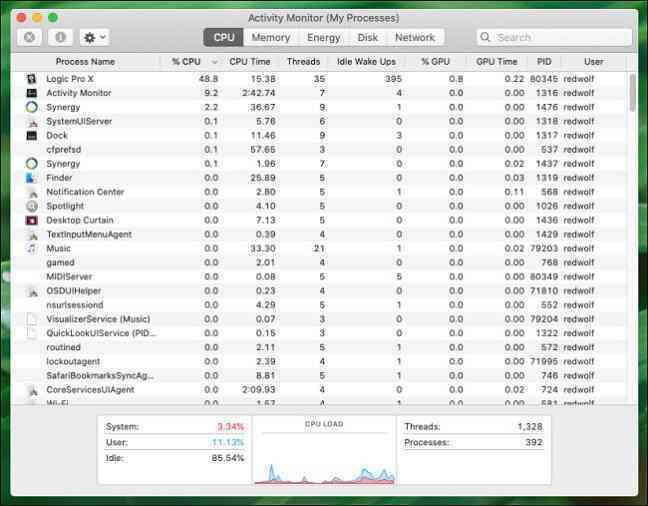Toggle sort arrow on % CPU column
Screen dimensions: 648x506
[214, 62]
